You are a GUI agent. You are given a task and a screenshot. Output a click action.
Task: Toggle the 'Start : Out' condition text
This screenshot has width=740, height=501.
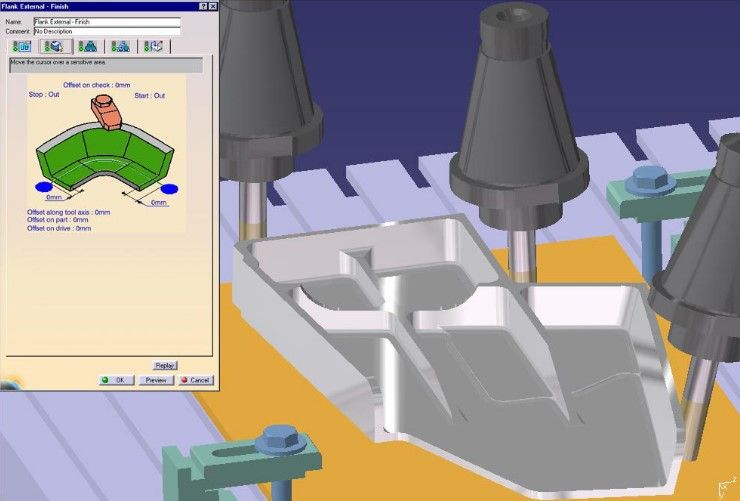click(x=148, y=95)
